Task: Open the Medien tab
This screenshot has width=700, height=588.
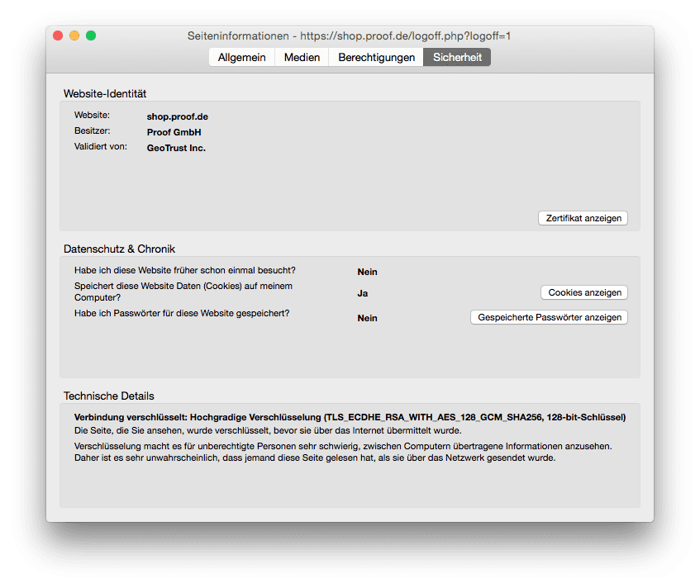Action: pyautogui.click(x=302, y=58)
